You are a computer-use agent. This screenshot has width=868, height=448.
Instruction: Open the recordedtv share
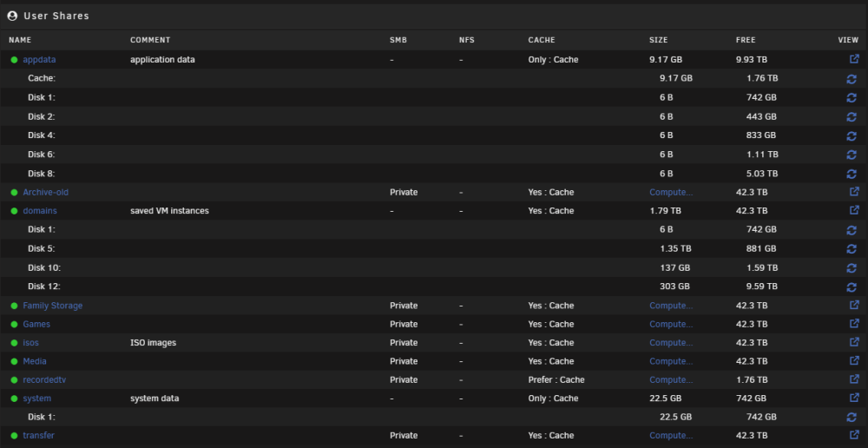44,380
